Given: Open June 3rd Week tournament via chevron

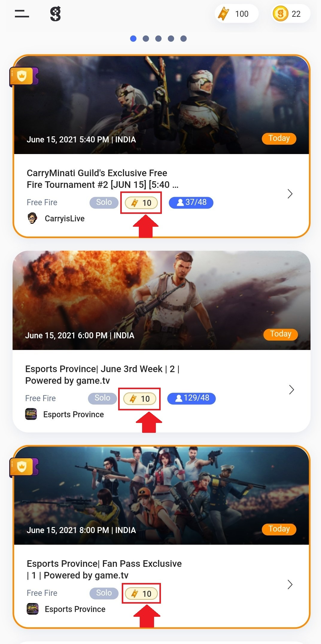Looking at the screenshot, I should 291,389.
